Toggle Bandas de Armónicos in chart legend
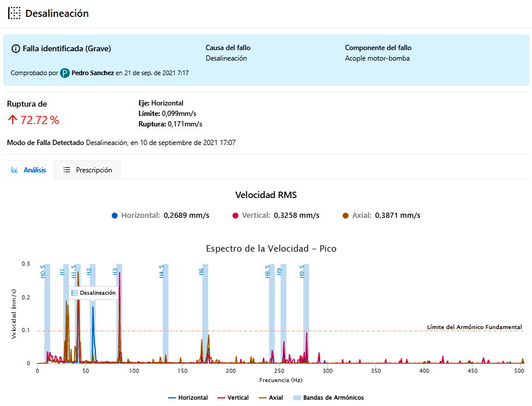 (x=328, y=397)
